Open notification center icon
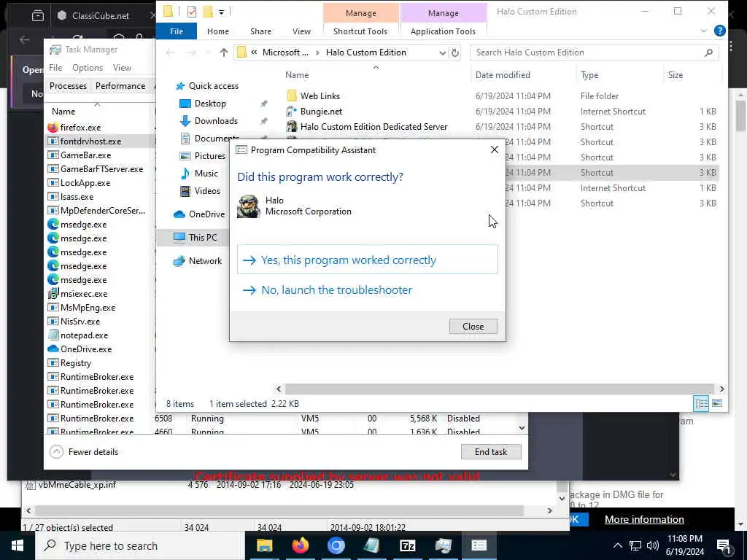This screenshot has width=747, height=560. tap(724, 546)
